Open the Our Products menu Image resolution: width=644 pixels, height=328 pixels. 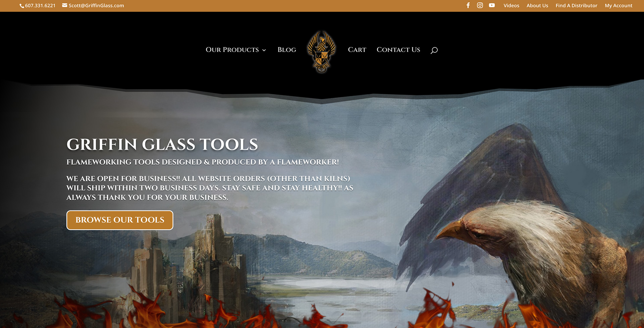tap(232, 50)
